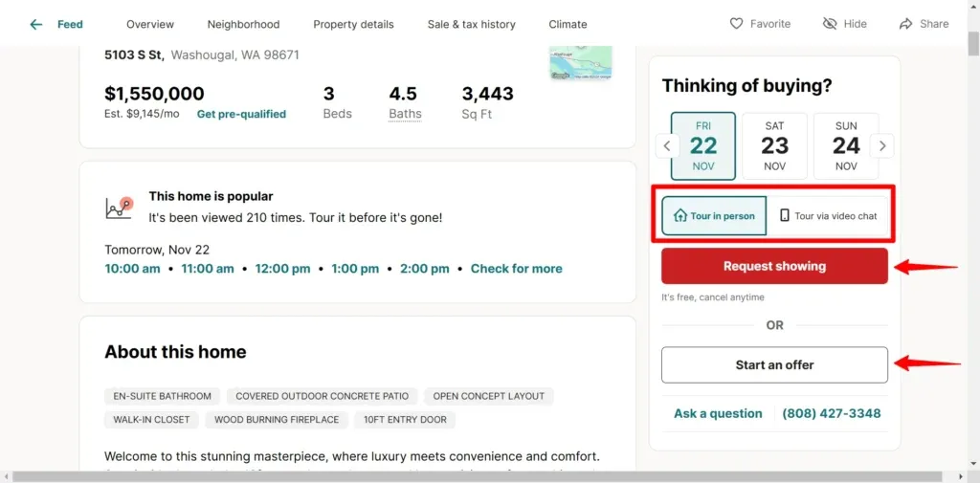Click the Favorite heart icon
Viewport: 980px width, 483px height.
coord(736,24)
